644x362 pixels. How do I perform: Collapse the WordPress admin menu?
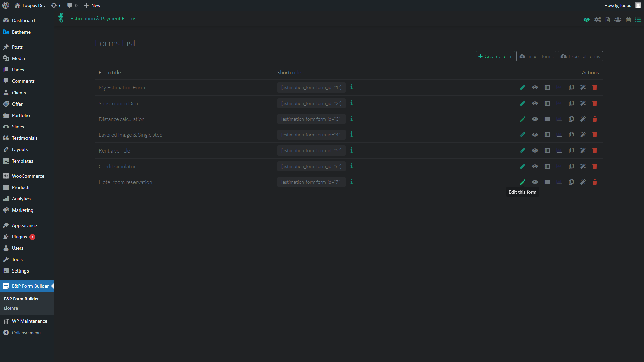coord(26,333)
